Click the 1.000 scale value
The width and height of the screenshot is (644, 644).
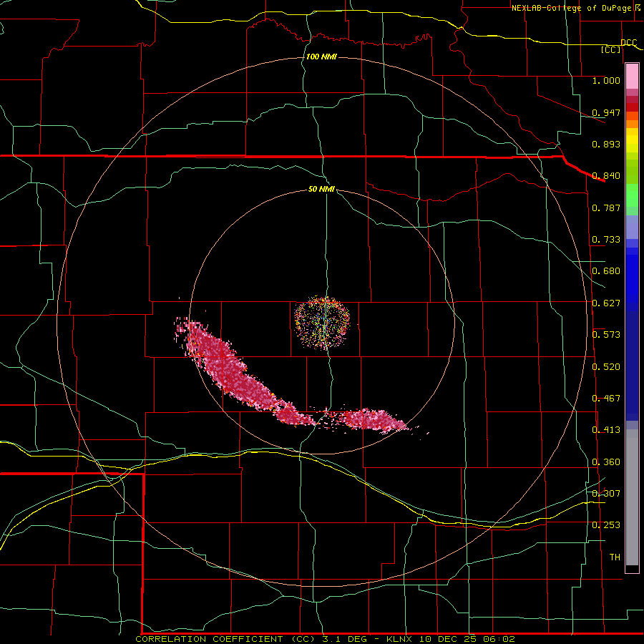pos(606,80)
